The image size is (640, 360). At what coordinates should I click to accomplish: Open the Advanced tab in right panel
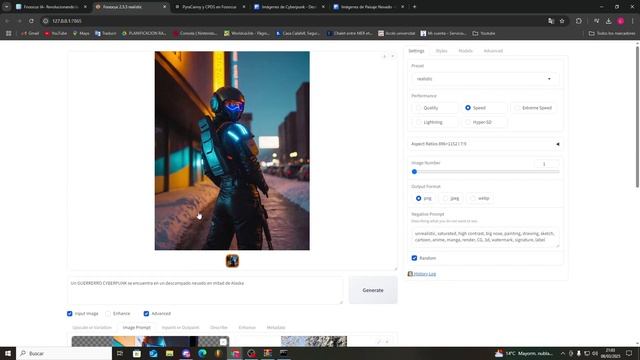(x=493, y=51)
